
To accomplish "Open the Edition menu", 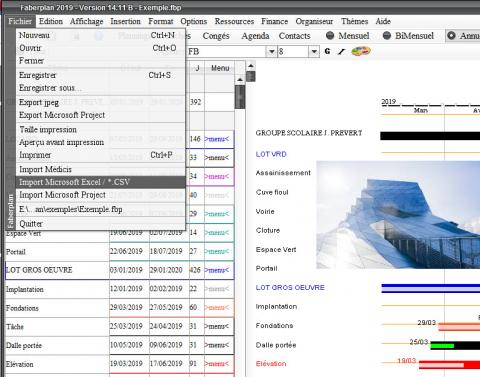I will click(x=51, y=21).
